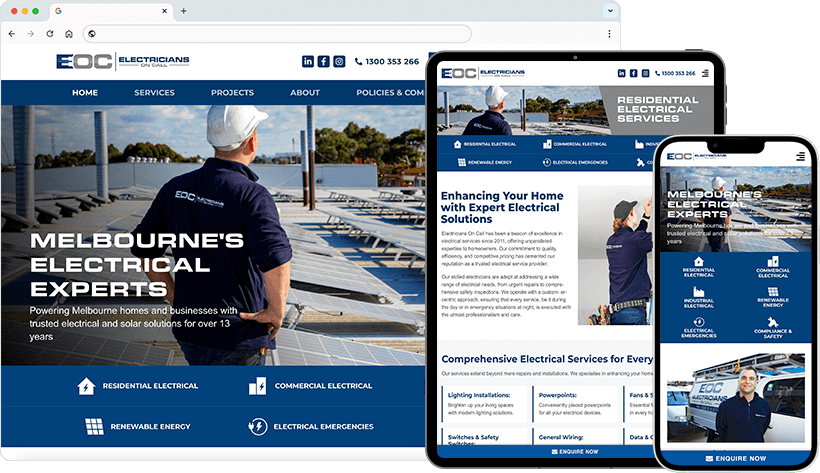Screen dimensions: 820x473
Task: Open a new browser tab with plus icon
Action: pos(183,11)
